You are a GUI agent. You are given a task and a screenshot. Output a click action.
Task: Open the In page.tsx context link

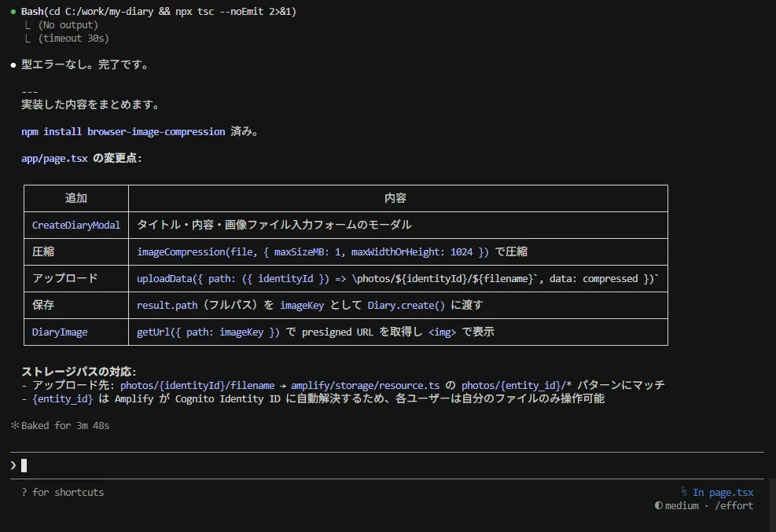point(723,493)
